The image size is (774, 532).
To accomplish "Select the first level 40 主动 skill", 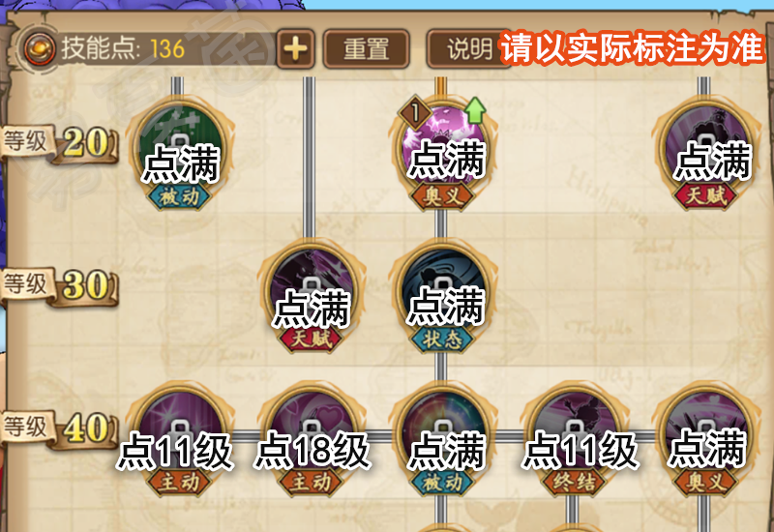I will tap(178, 439).
